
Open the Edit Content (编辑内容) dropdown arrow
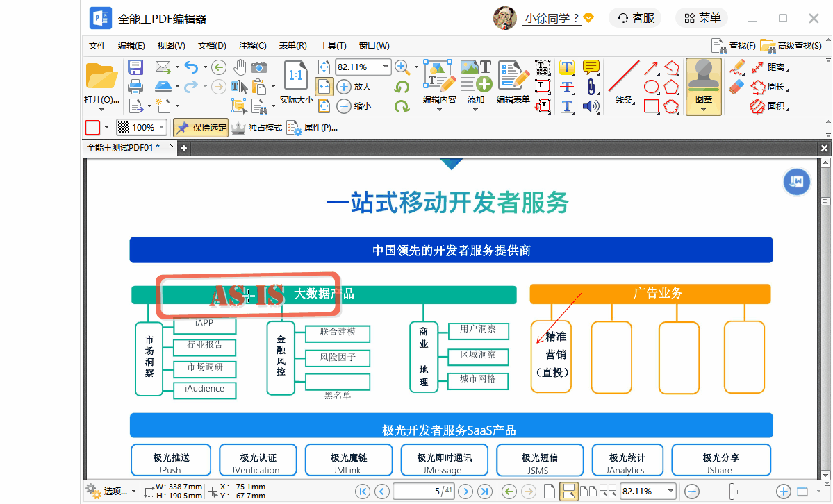(x=439, y=109)
